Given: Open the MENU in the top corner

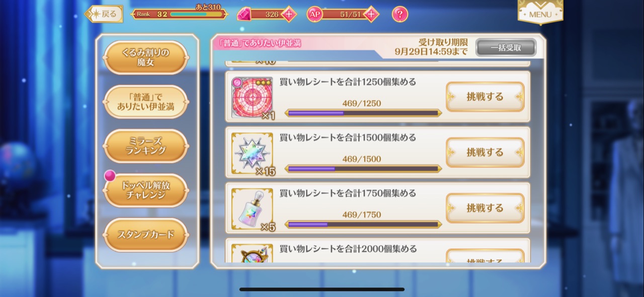Looking at the screenshot, I should click(x=540, y=12).
